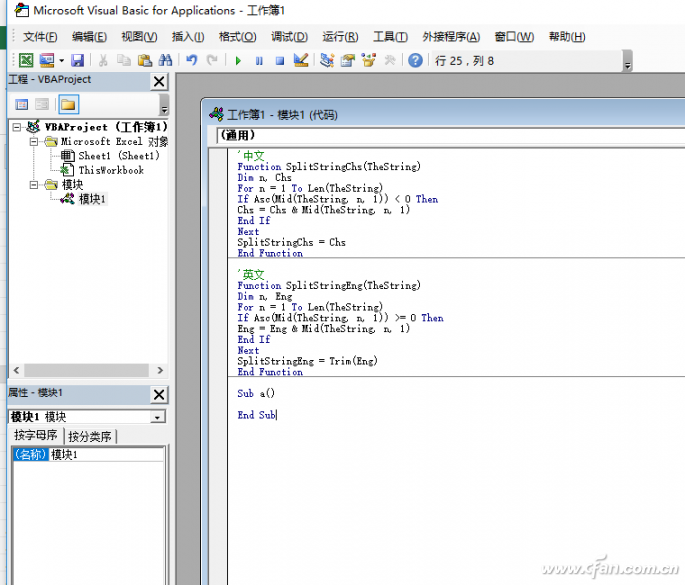Screen dimensions: 685x585
Task: Run the macro with the green play button
Action: tap(238, 61)
